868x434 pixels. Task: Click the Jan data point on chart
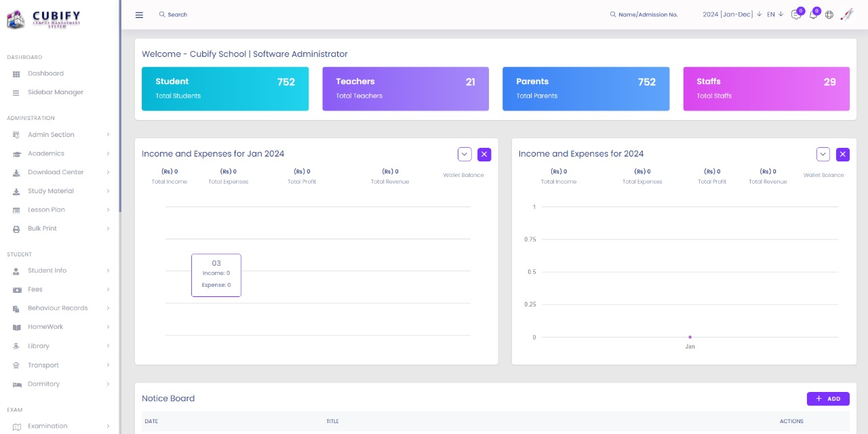pos(690,337)
